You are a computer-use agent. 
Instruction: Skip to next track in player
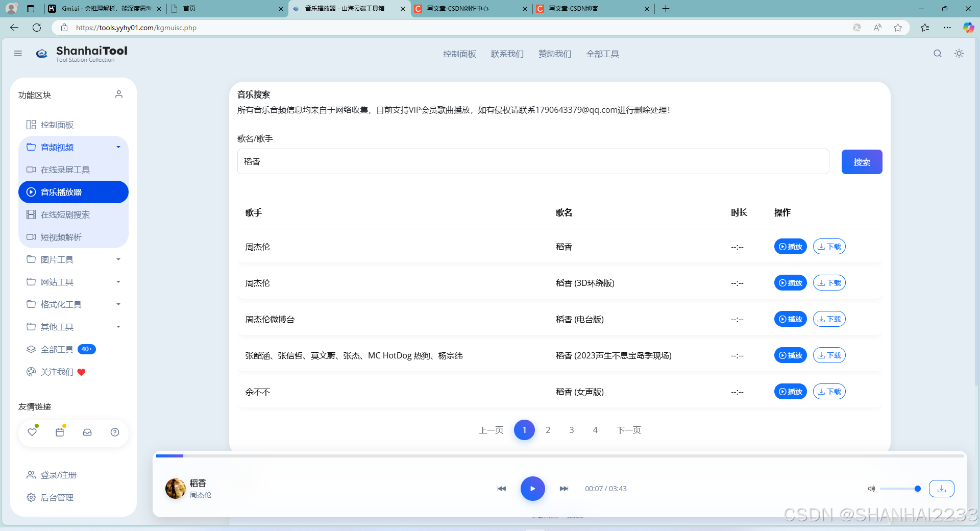[x=564, y=489]
